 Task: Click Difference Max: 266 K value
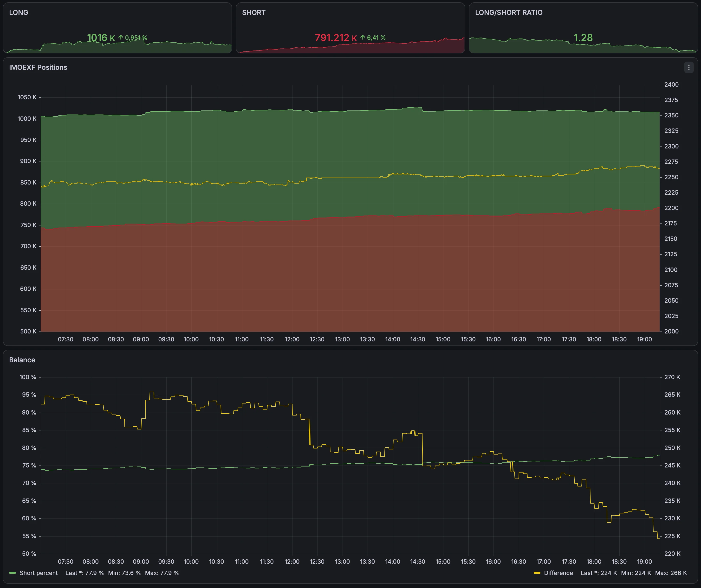pos(671,573)
